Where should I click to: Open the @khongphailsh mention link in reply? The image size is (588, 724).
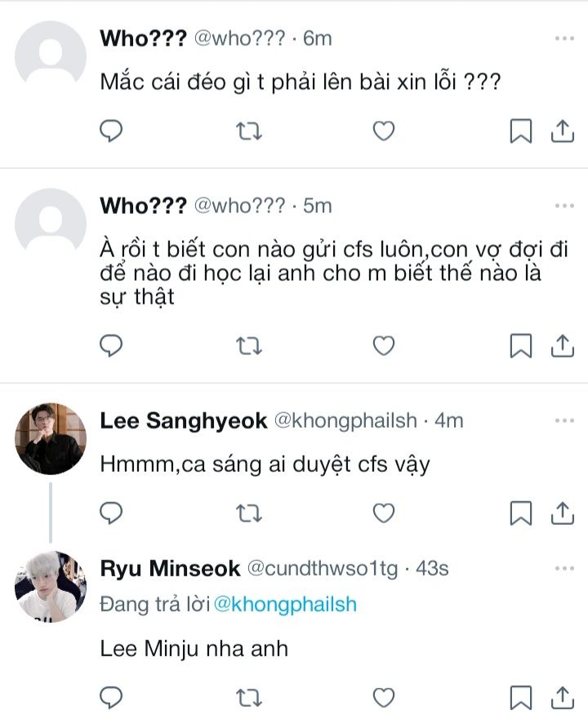coord(285,605)
